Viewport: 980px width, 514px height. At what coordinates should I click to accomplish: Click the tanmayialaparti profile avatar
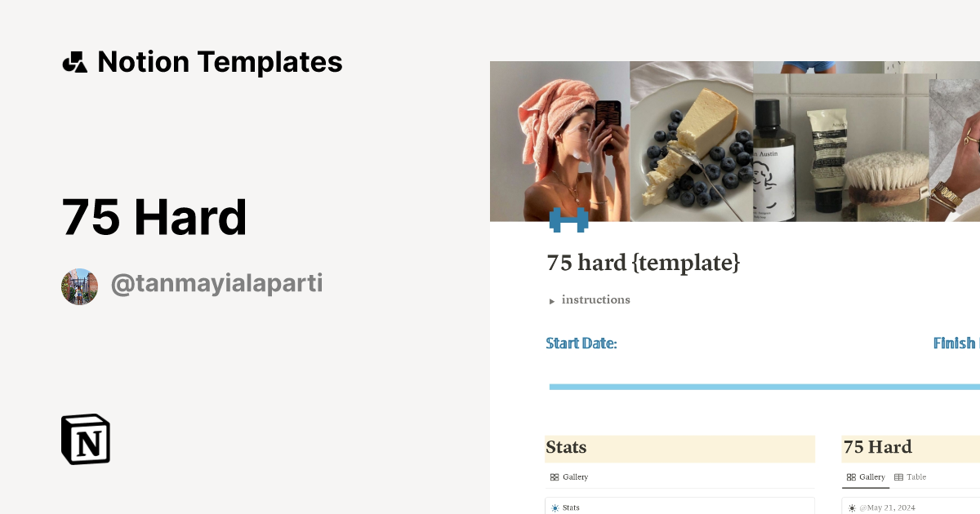[x=80, y=286]
